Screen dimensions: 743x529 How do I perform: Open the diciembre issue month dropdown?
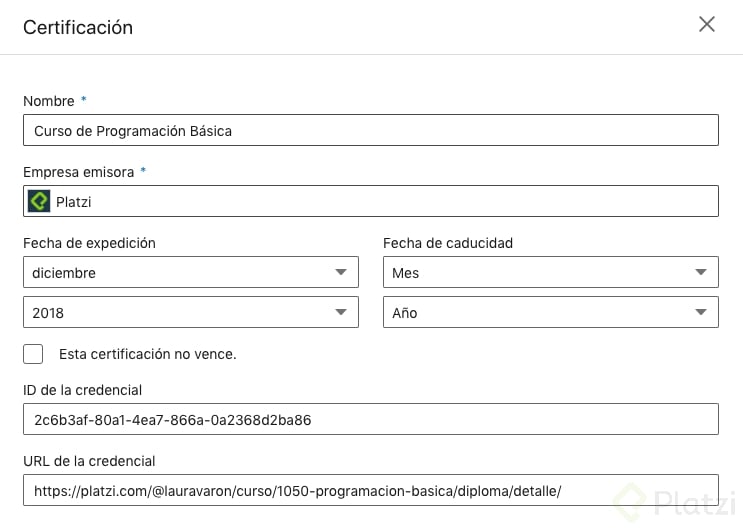pyautogui.click(x=191, y=272)
